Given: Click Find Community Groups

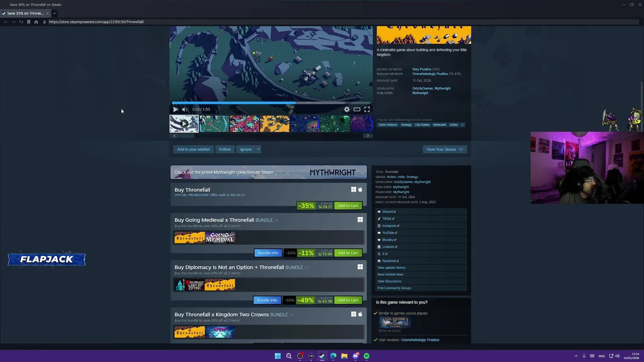Looking at the screenshot, I should point(394,288).
